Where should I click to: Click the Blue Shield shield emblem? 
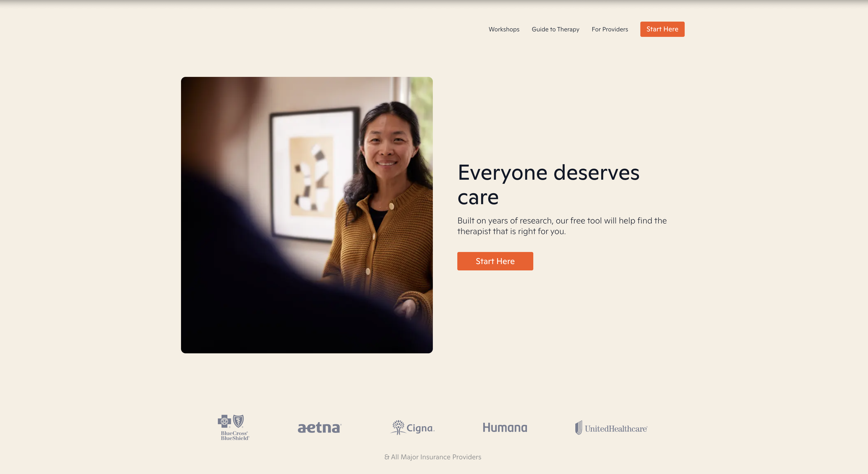[x=238, y=421]
